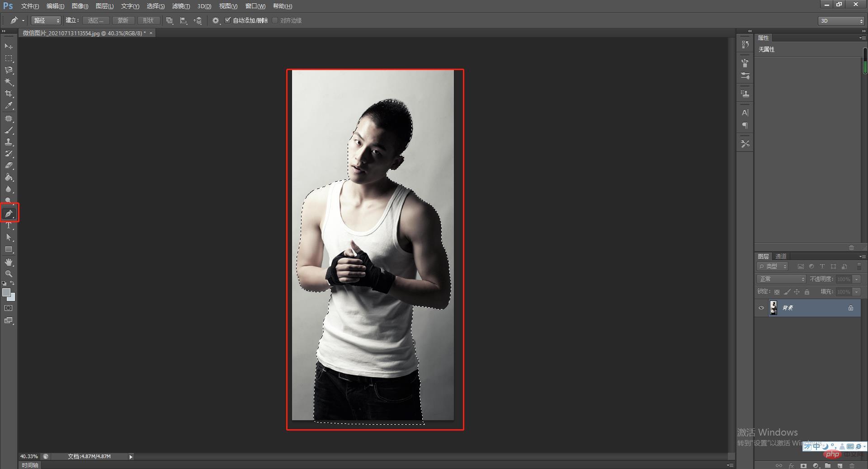This screenshot has height=469, width=868.
Task: Click the foreground color swatch
Action: [x=6, y=292]
